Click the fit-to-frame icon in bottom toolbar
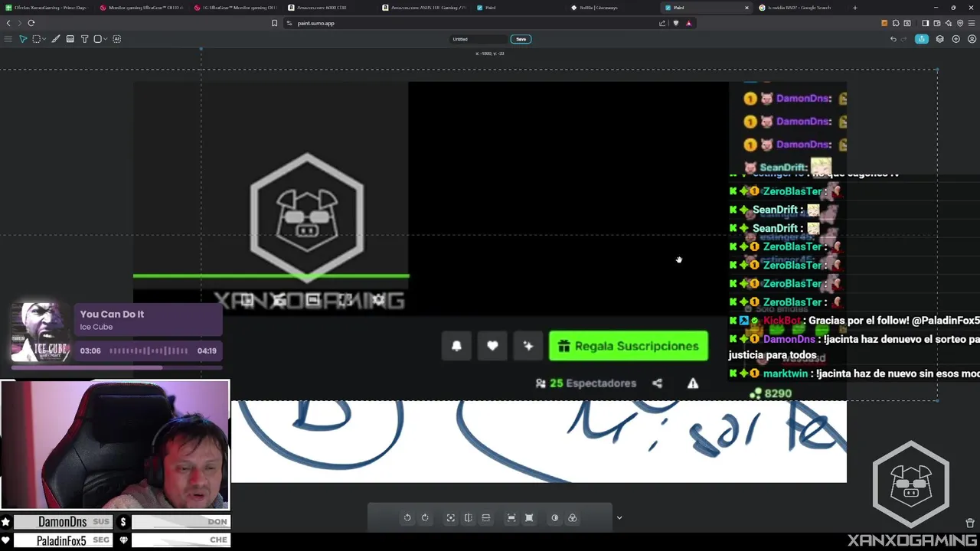Screen dimensions: 980x551 511,518
